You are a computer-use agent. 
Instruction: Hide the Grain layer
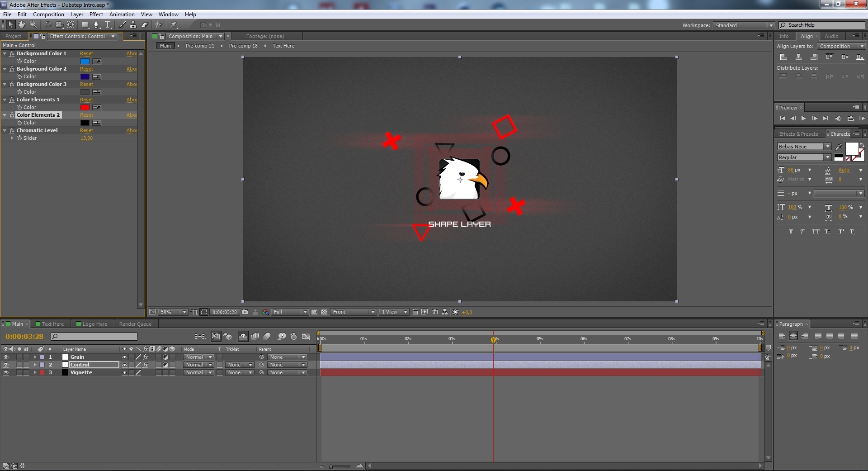(x=6, y=357)
